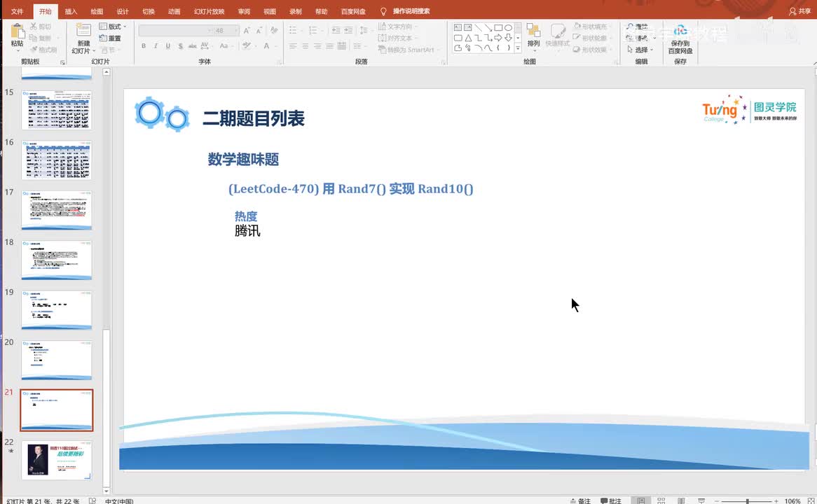Switch to Reading view icon
Viewport: 817px width, 504px height.
[x=681, y=500]
